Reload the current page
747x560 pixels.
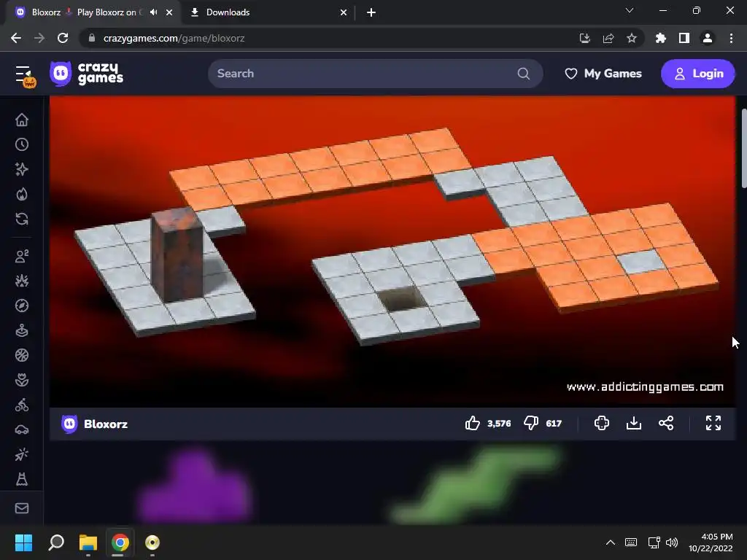(63, 38)
